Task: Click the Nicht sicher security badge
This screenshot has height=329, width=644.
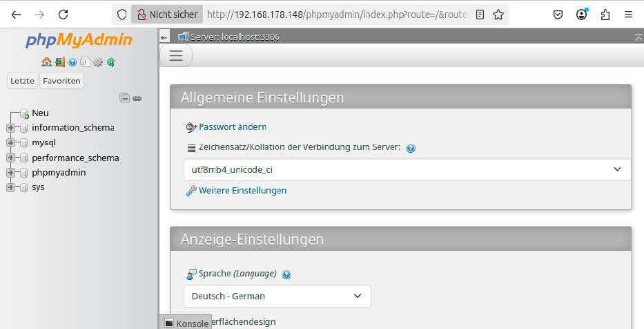Action: [167, 15]
